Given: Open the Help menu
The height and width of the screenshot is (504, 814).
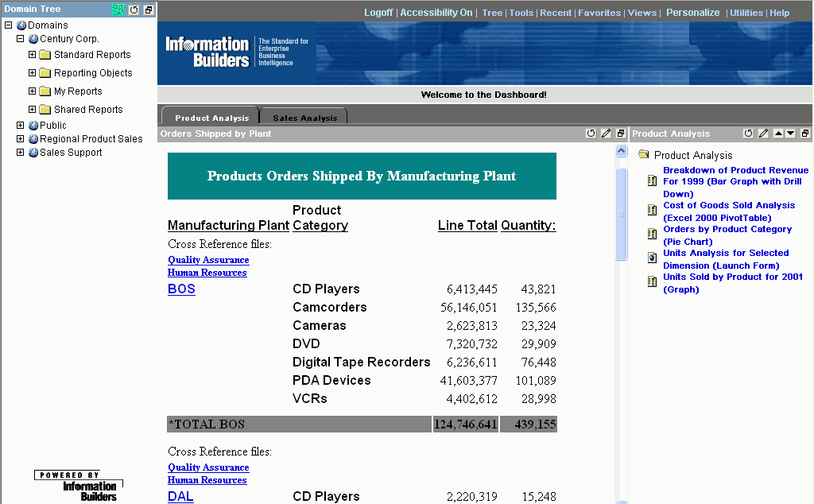Looking at the screenshot, I should 779,13.
